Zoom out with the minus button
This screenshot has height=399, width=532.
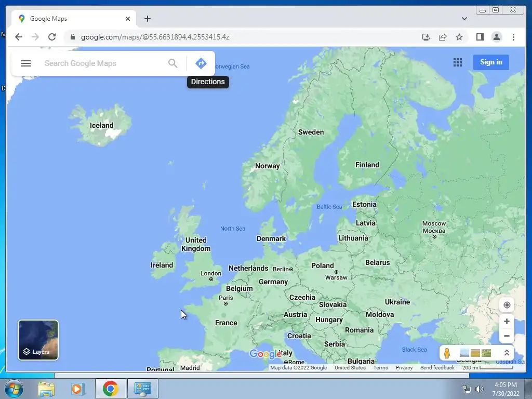click(x=507, y=336)
